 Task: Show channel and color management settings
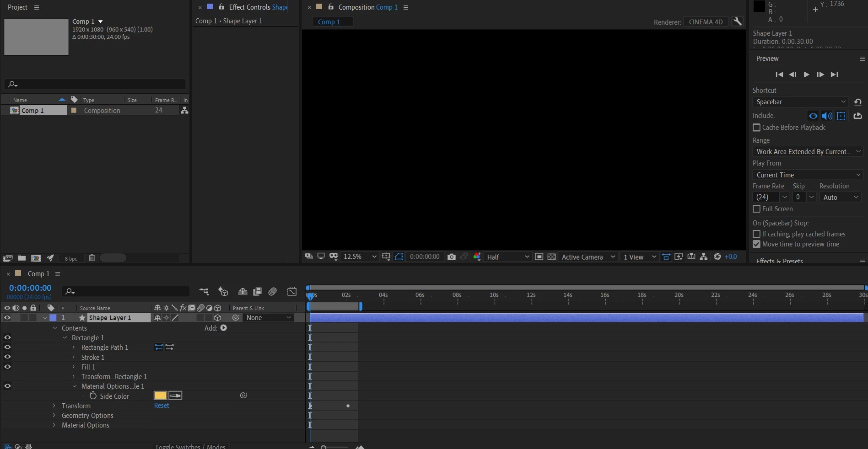point(477,257)
